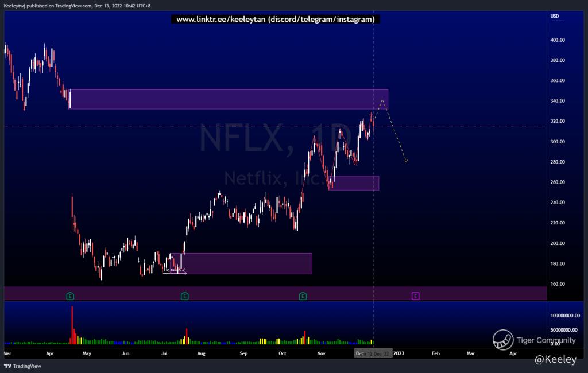The width and height of the screenshot is (588, 373).
Task: Click the 260.00 price axis label
Action: click(558, 182)
